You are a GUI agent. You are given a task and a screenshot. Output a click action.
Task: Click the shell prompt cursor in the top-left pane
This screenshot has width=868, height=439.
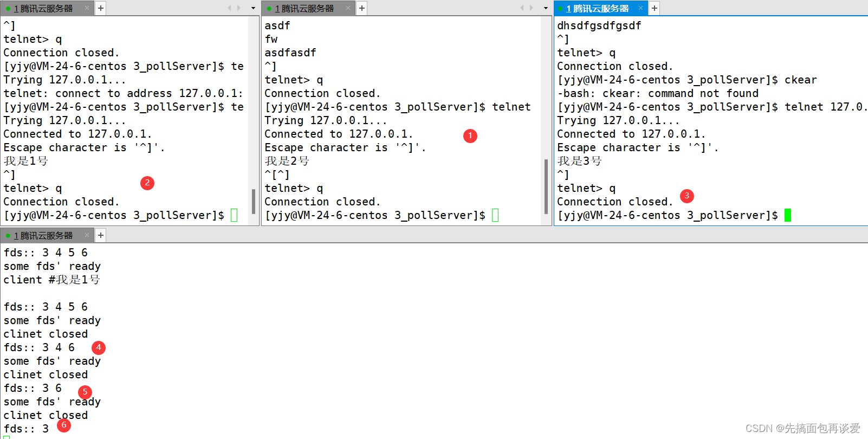[234, 215]
